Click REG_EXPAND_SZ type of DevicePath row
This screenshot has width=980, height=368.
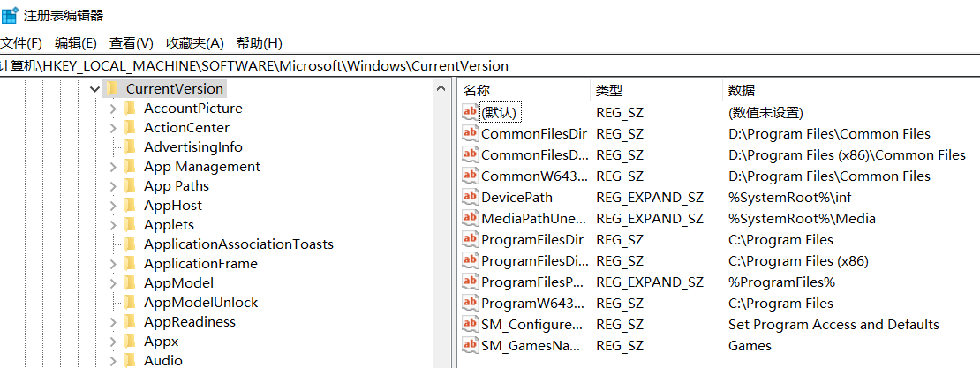click(x=650, y=198)
